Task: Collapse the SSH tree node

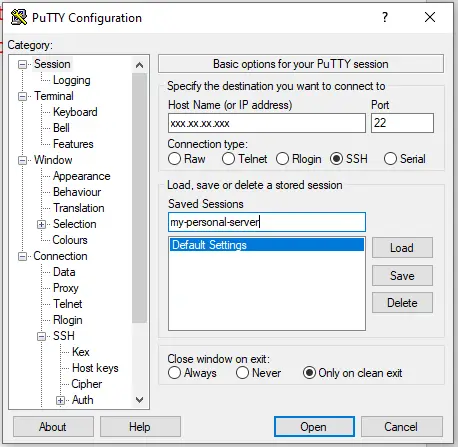Action: (x=41, y=336)
